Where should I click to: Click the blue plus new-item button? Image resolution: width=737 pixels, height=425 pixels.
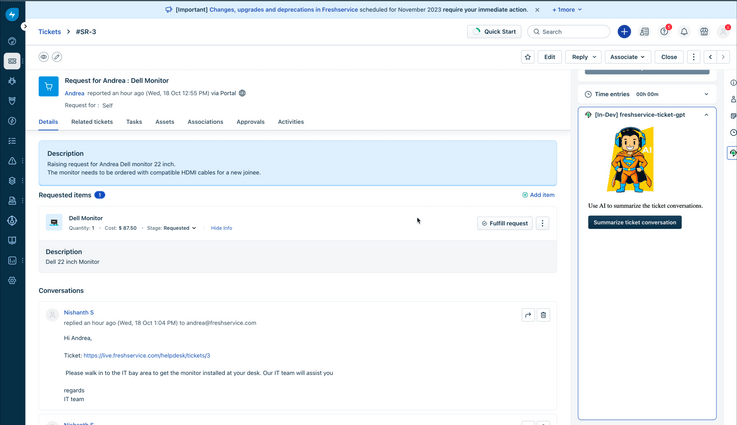(x=624, y=31)
